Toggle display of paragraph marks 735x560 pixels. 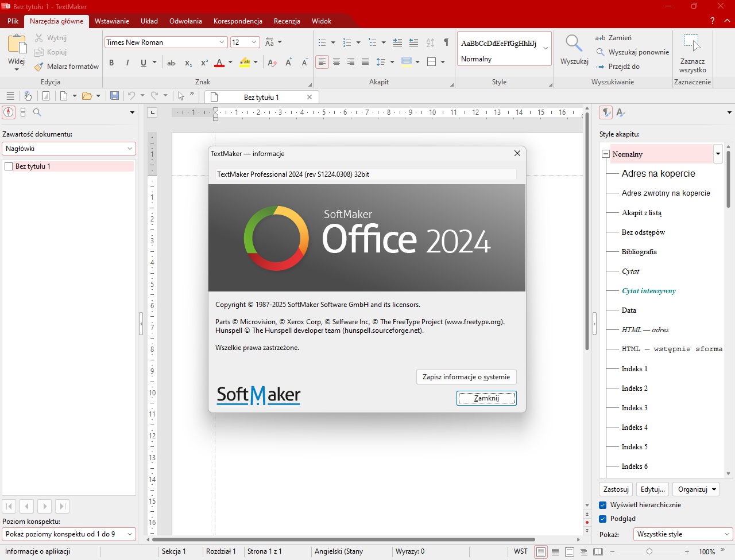pos(446,42)
